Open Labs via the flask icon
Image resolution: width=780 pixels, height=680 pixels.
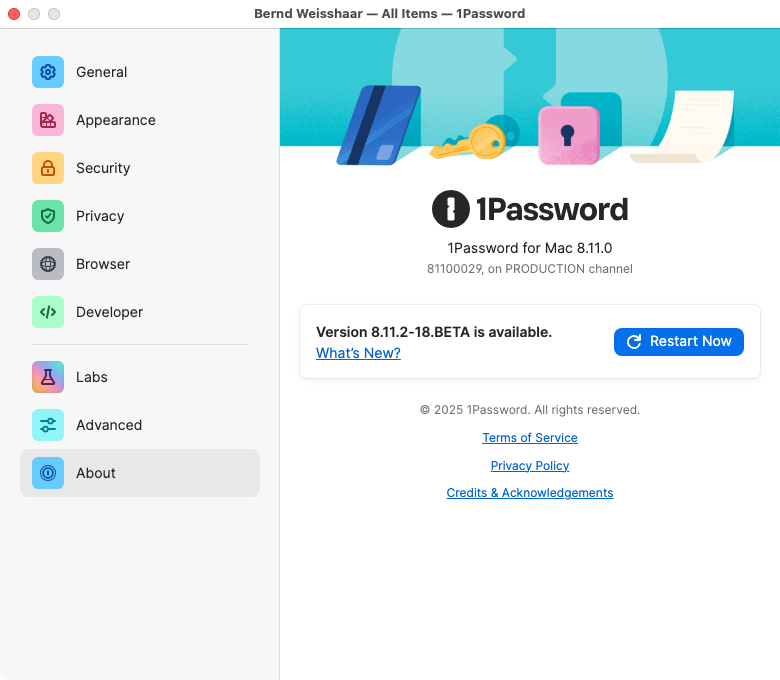click(x=48, y=377)
